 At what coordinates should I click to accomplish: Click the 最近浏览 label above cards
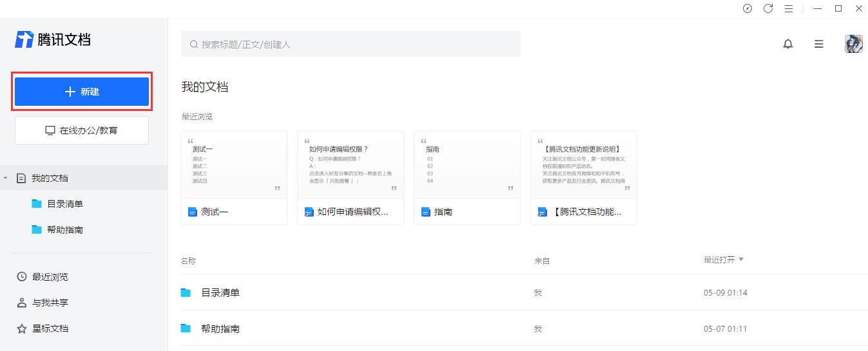pos(197,117)
